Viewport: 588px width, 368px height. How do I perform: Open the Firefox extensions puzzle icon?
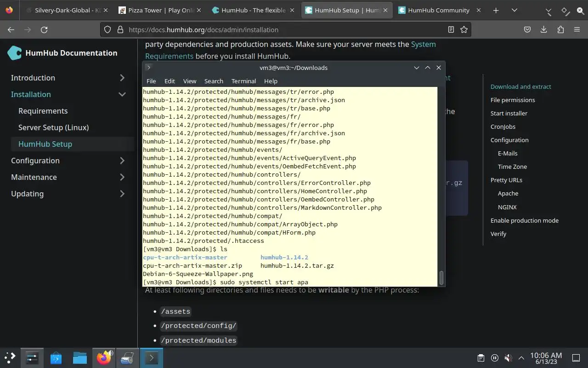tap(560, 29)
